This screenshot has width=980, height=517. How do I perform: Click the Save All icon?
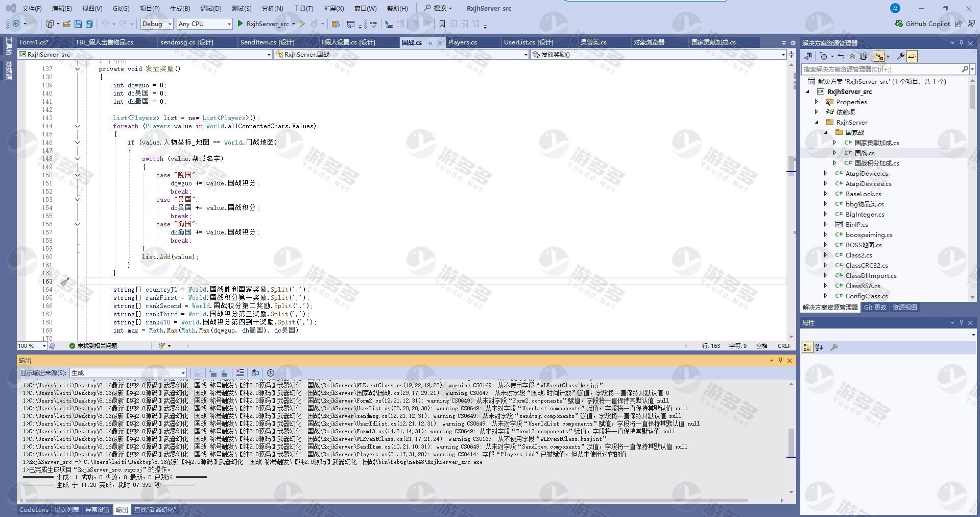(89, 24)
